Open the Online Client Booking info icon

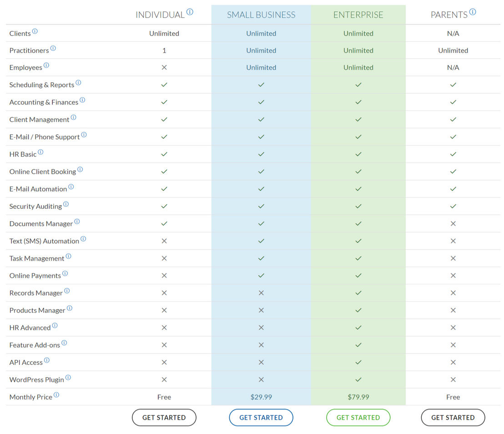[x=80, y=169]
